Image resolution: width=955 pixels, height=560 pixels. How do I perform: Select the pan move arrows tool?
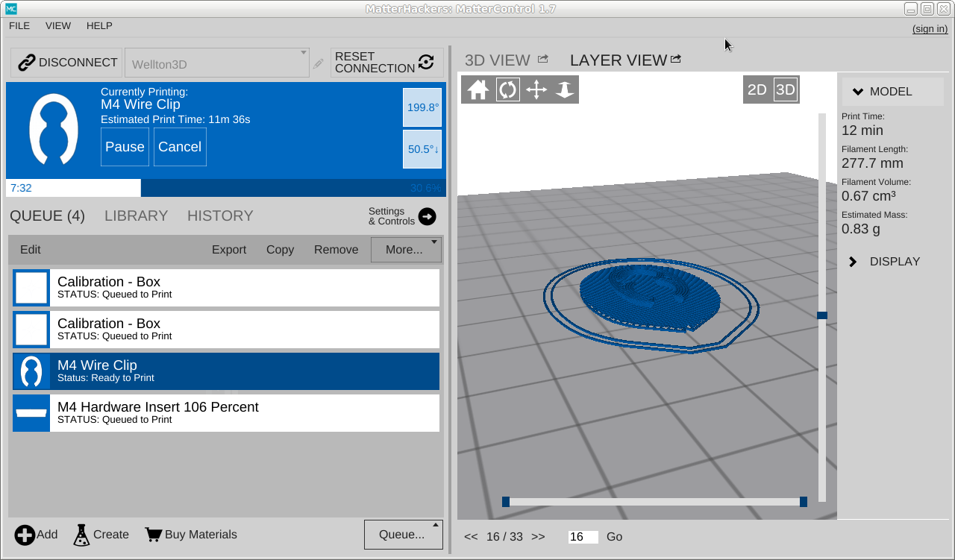[536, 90]
